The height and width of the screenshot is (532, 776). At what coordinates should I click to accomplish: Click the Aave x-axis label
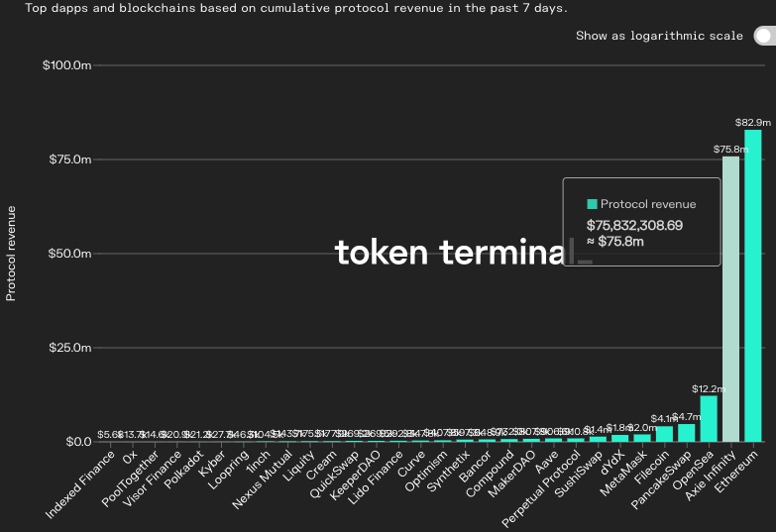(547, 462)
